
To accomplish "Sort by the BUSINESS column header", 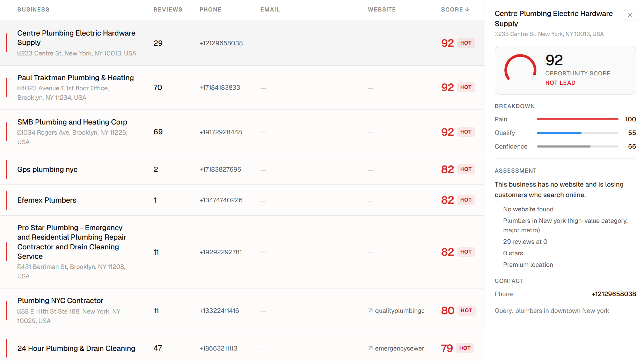I will pos(33,9).
